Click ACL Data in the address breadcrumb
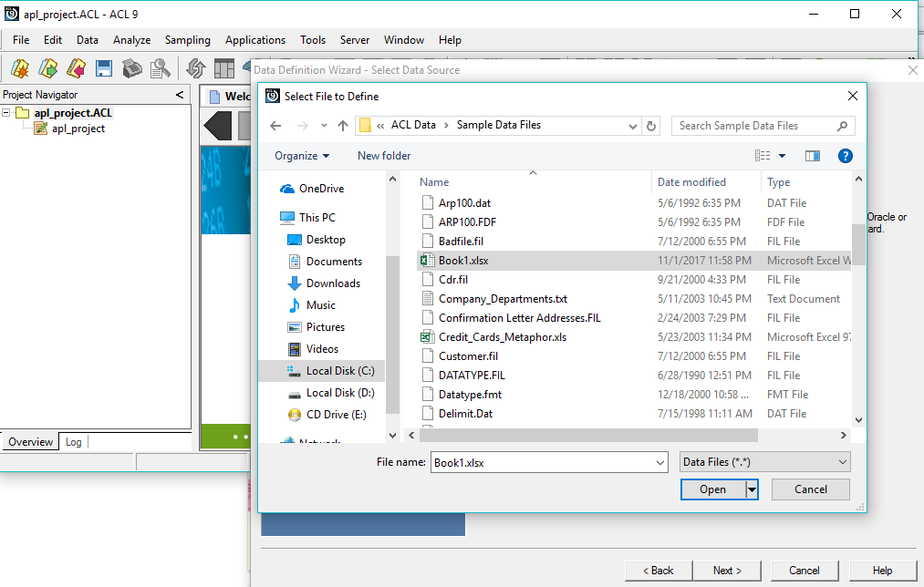The height and width of the screenshot is (587, 924). pyautogui.click(x=413, y=125)
